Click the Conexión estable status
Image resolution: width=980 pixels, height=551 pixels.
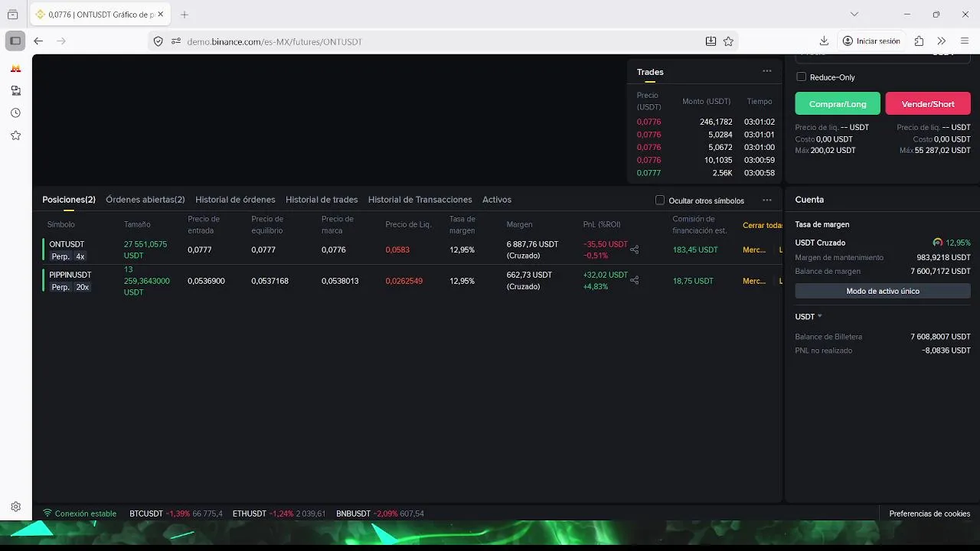80,514
